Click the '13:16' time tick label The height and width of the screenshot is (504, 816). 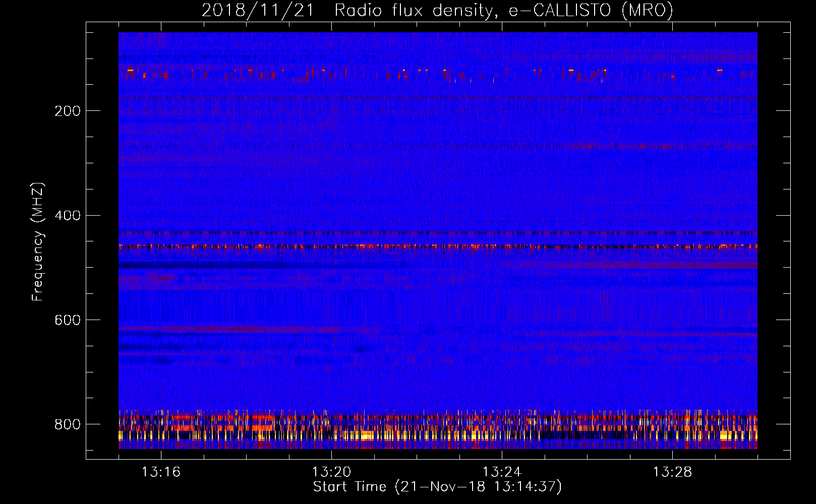click(x=161, y=472)
